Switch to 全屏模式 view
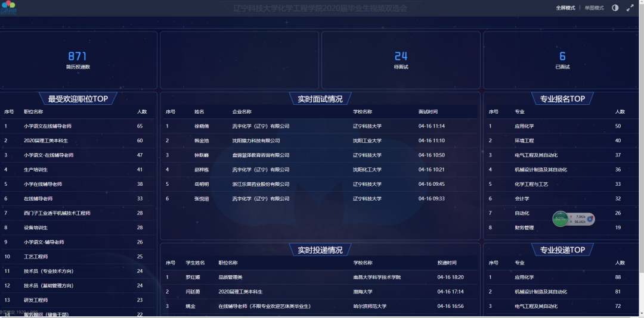This screenshot has width=644, height=318. 565,8
